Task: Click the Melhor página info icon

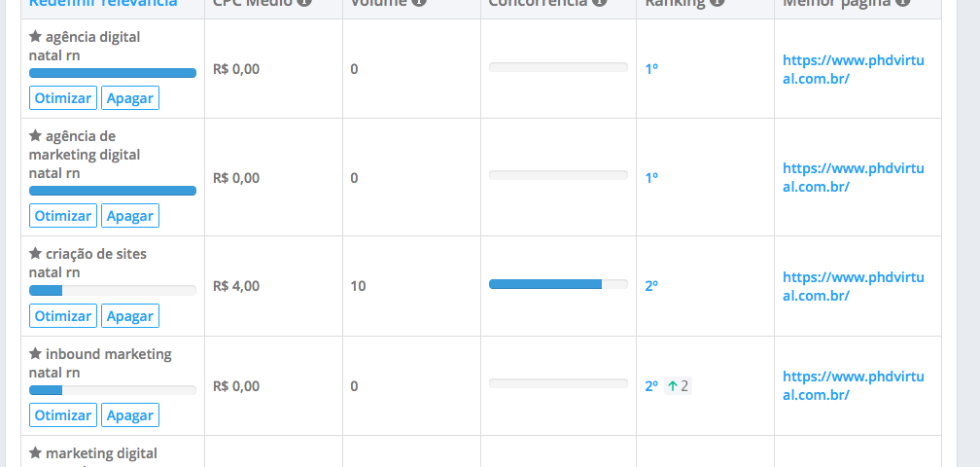Action: point(902,2)
